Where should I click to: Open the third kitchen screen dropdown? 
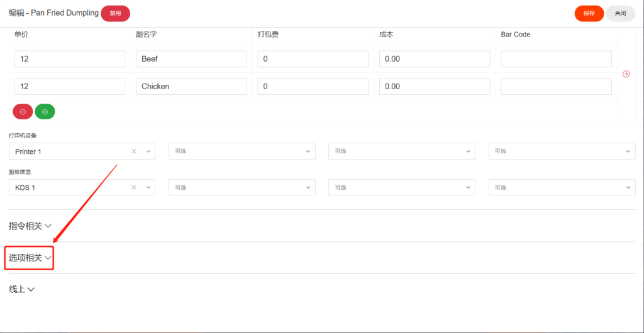point(402,187)
